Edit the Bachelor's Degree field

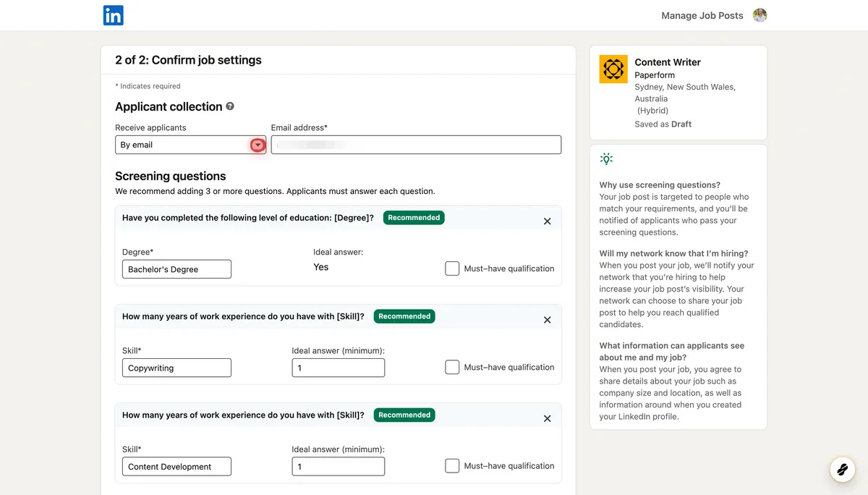point(176,269)
